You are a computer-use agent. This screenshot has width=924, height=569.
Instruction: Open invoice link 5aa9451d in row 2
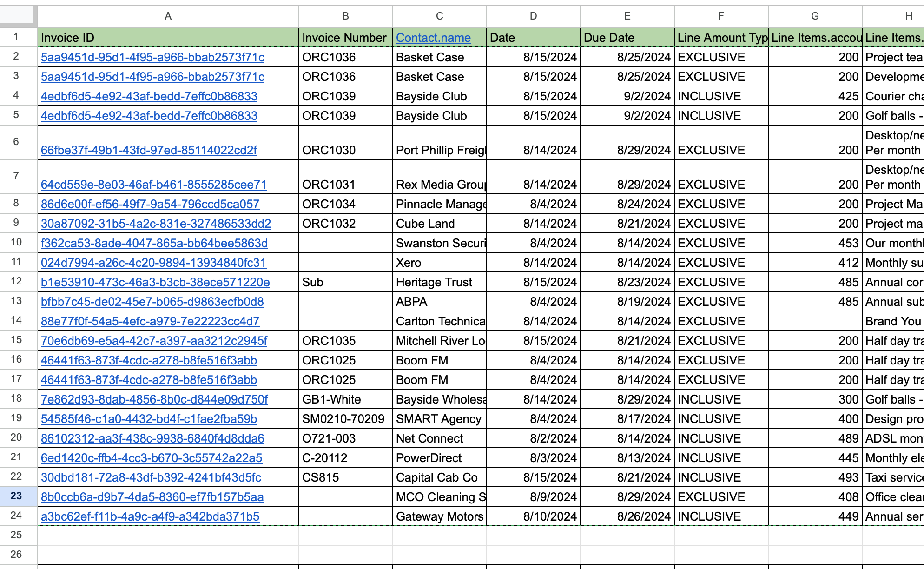152,57
